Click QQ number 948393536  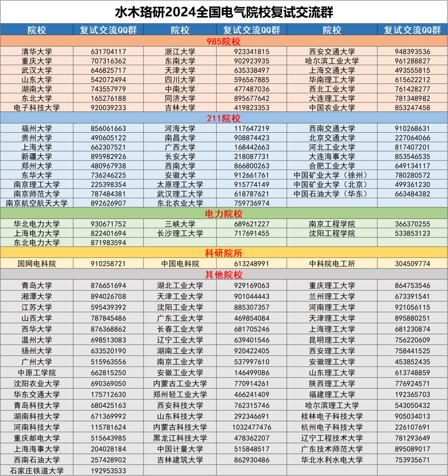pyautogui.click(x=412, y=51)
